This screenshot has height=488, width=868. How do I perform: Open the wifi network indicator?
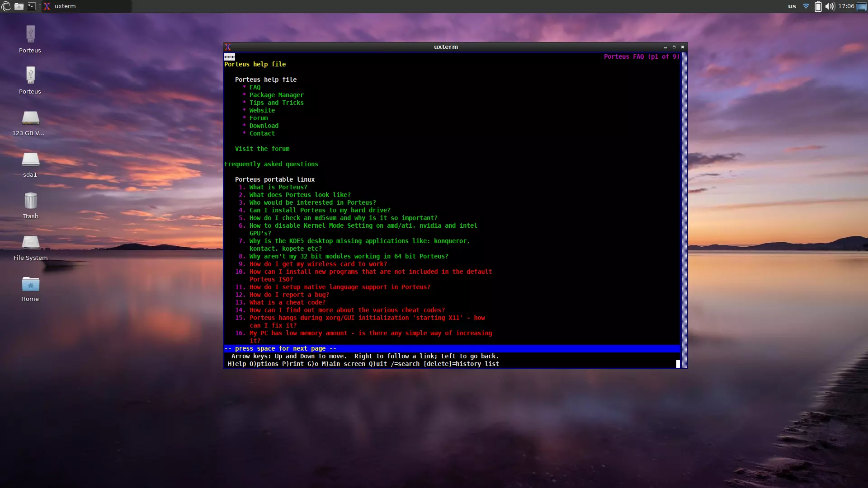806,6
